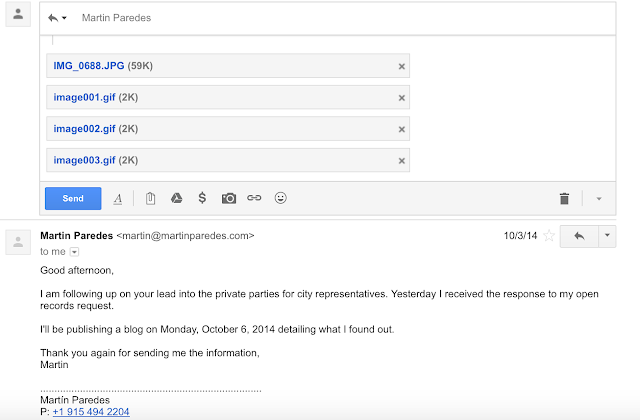Viewport: 640px width, 420px height.
Task: Click the reply arrow button on message
Action: click(x=578, y=236)
